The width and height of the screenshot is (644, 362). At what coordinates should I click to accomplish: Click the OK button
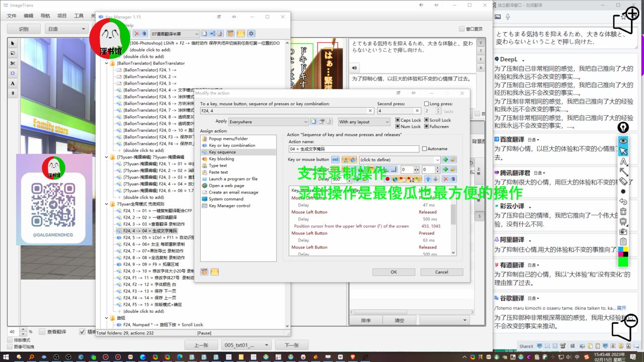coord(393,272)
